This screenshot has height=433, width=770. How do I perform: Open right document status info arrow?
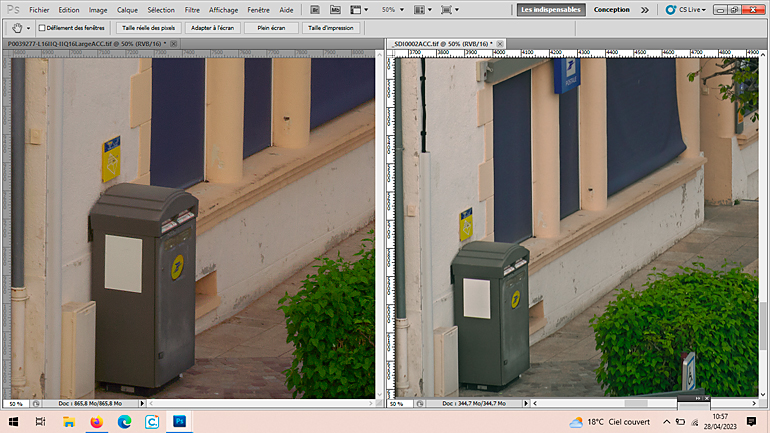pyautogui.click(x=526, y=404)
